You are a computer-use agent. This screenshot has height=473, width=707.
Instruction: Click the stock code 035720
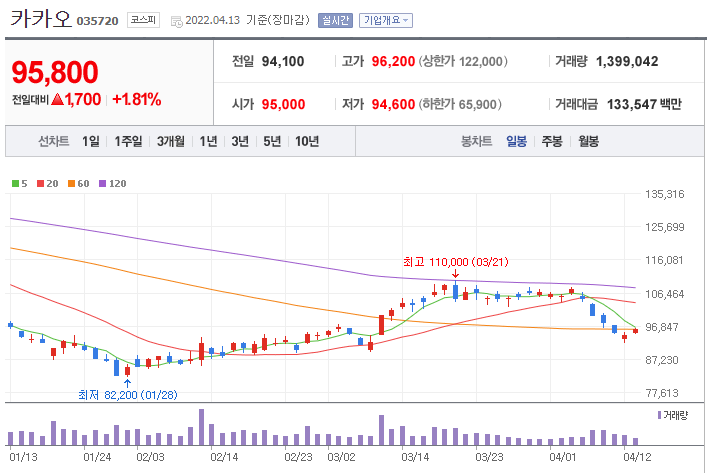click(97, 21)
